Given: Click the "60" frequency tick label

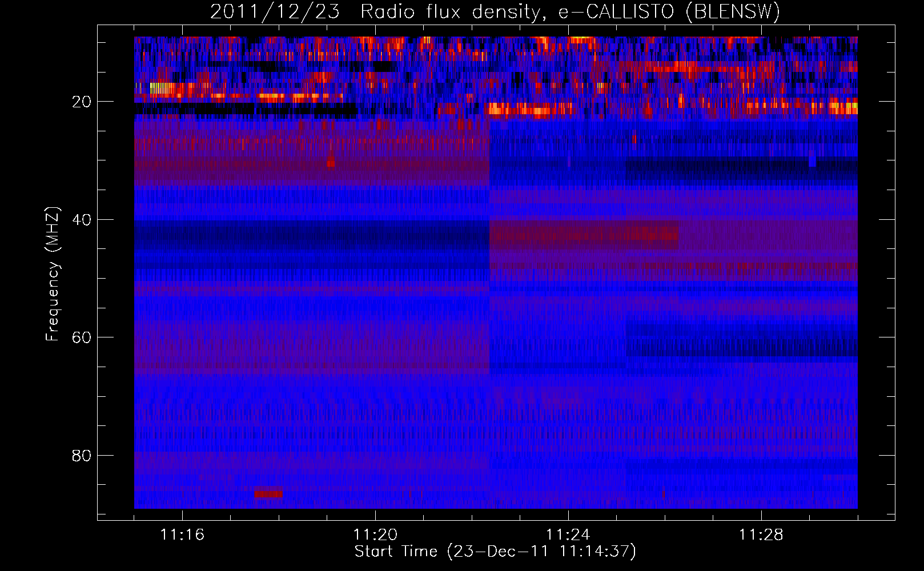Looking at the screenshot, I should pos(82,337).
